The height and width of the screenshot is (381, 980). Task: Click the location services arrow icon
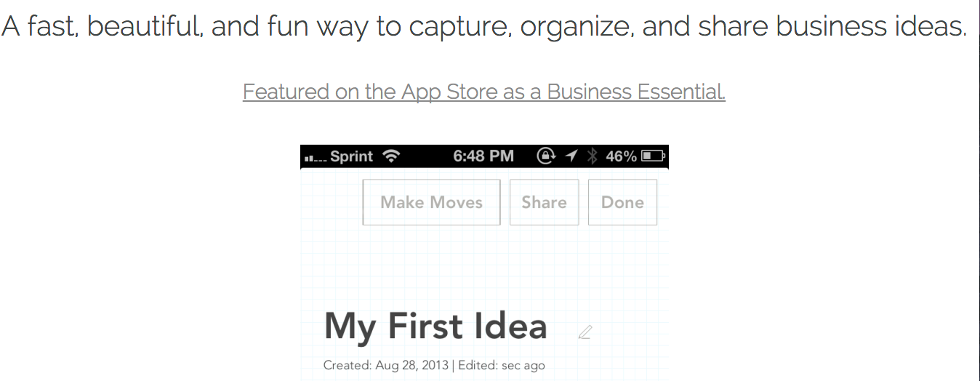pos(571,156)
